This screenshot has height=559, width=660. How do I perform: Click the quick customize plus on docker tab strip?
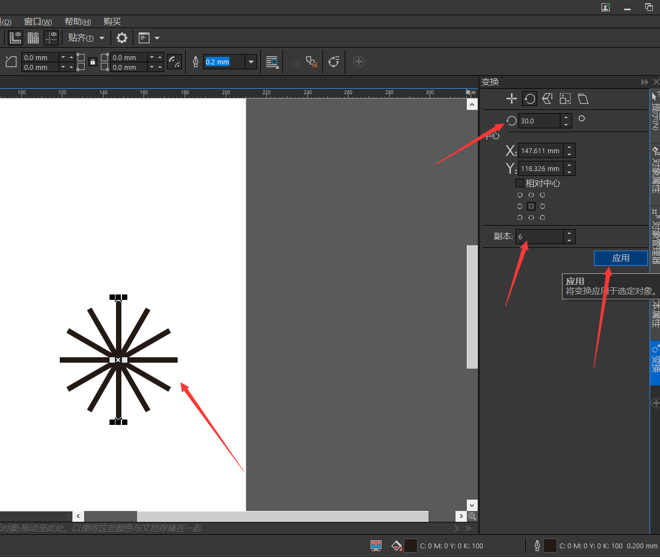click(655, 403)
